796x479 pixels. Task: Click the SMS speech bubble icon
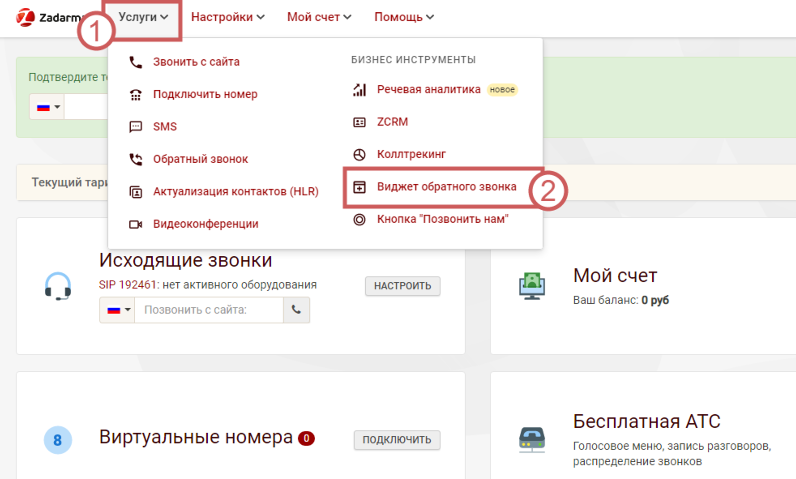coord(136,127)
